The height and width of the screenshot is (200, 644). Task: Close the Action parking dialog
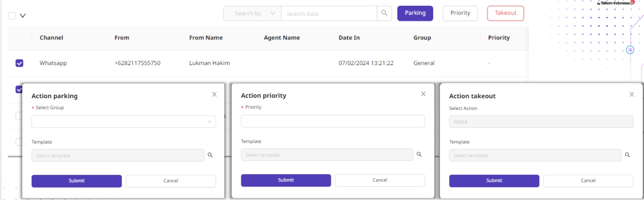(x=215, y=95)
